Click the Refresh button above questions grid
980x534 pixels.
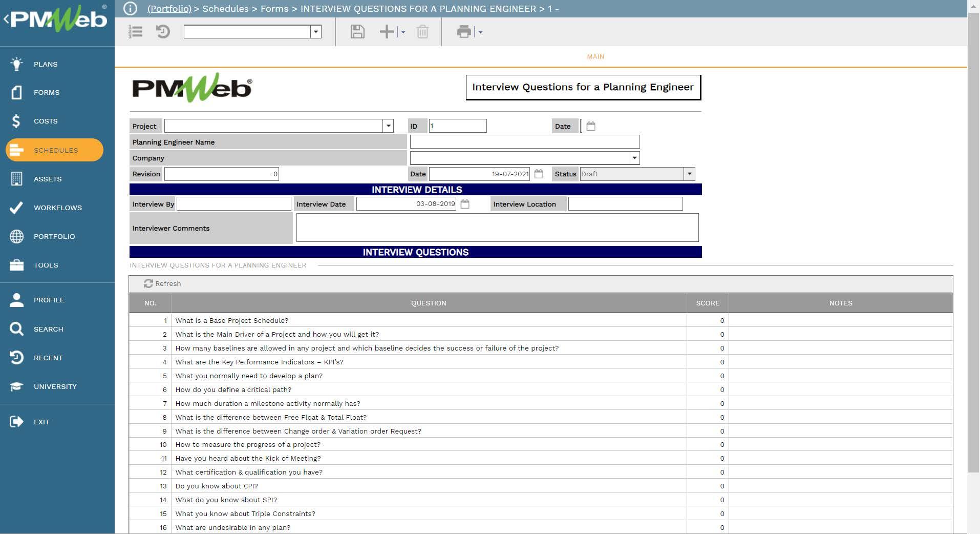162,283
